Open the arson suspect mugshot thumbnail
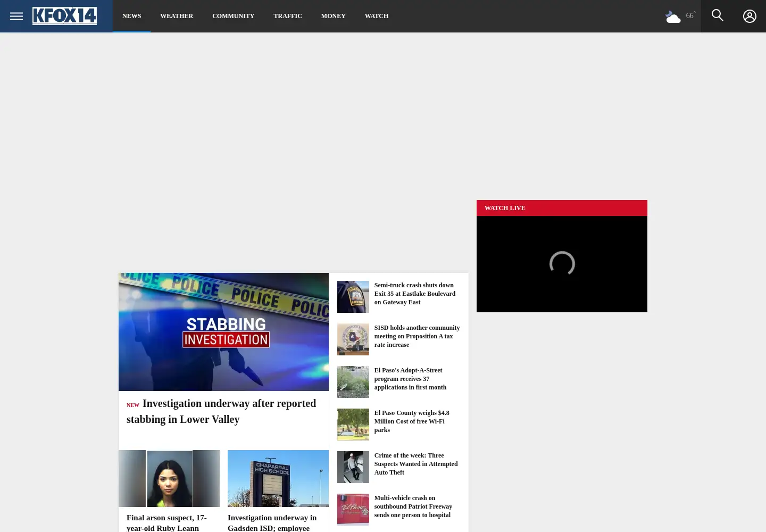The height and width of the screenshot is (532, 766). click(169, 478)
